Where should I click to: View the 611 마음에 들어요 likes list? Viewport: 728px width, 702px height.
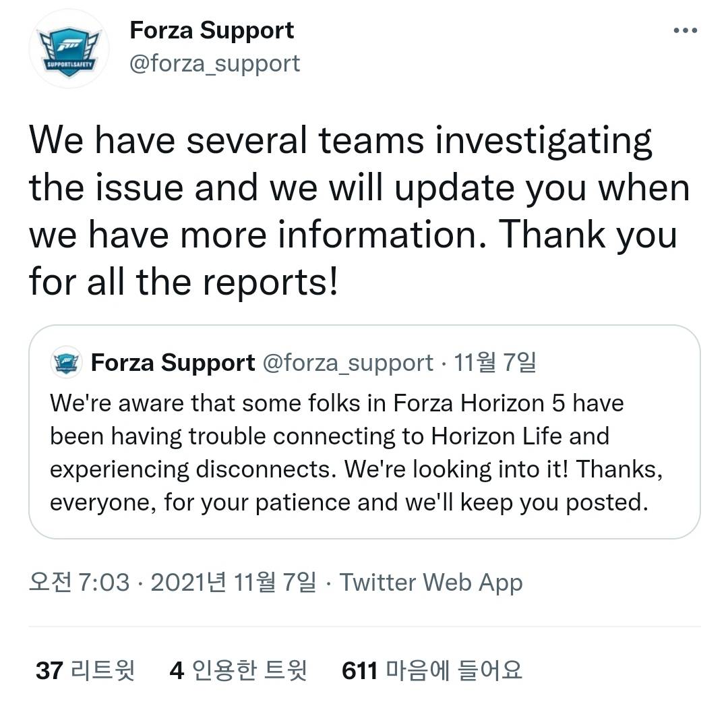432,670
